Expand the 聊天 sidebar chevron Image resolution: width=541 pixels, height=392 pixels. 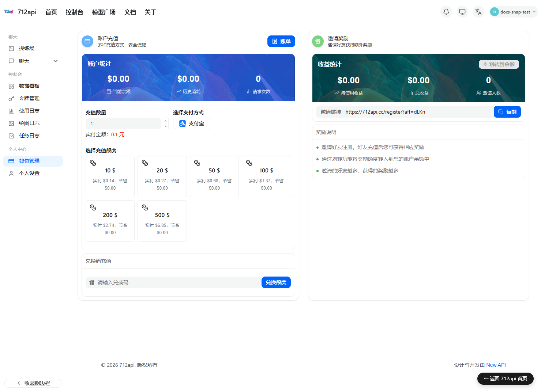(x=56, y=61)
